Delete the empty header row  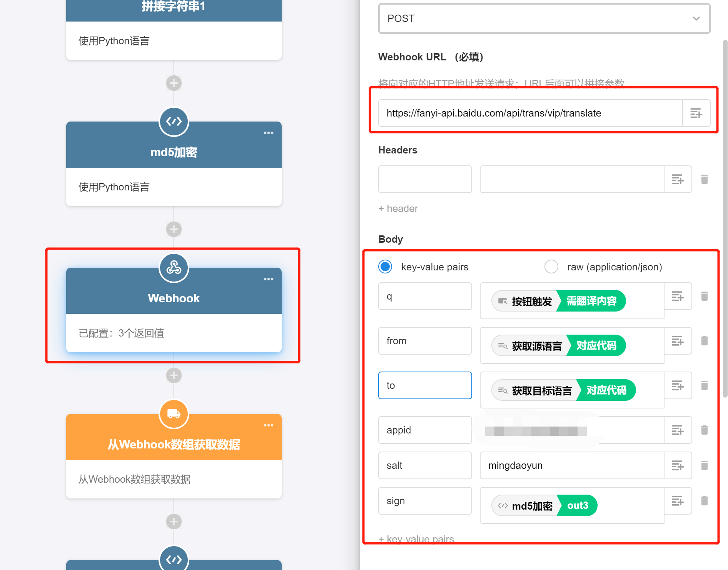pos(705,179)
